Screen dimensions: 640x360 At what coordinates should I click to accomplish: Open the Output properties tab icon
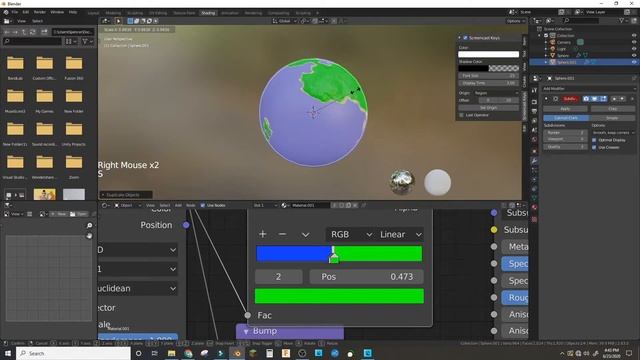pos(534,111)
